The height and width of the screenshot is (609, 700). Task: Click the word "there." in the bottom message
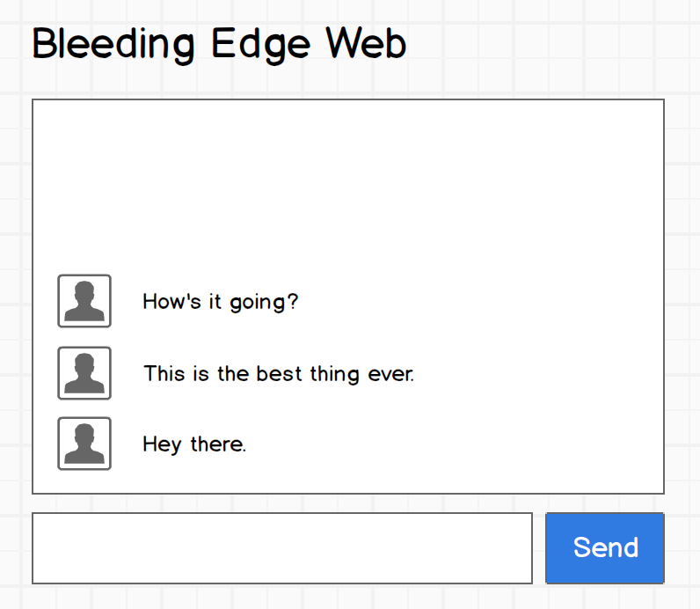pyautogui.click(x=218, y=444)
